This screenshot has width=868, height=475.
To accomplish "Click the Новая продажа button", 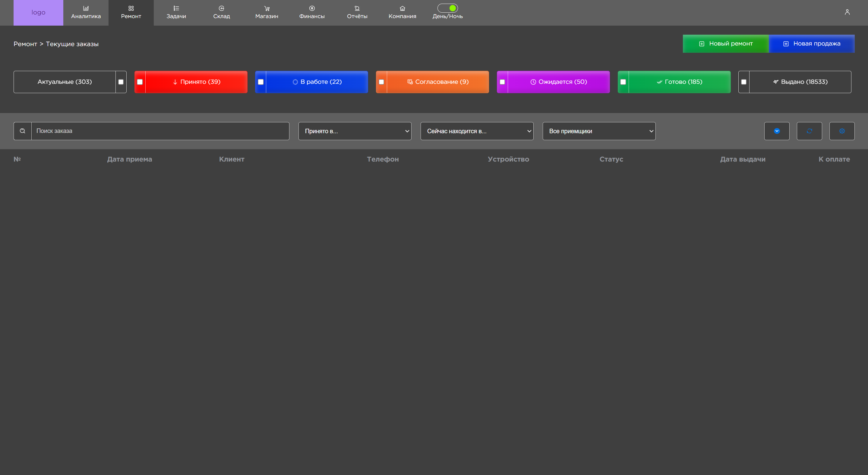I will coord(811,44).
